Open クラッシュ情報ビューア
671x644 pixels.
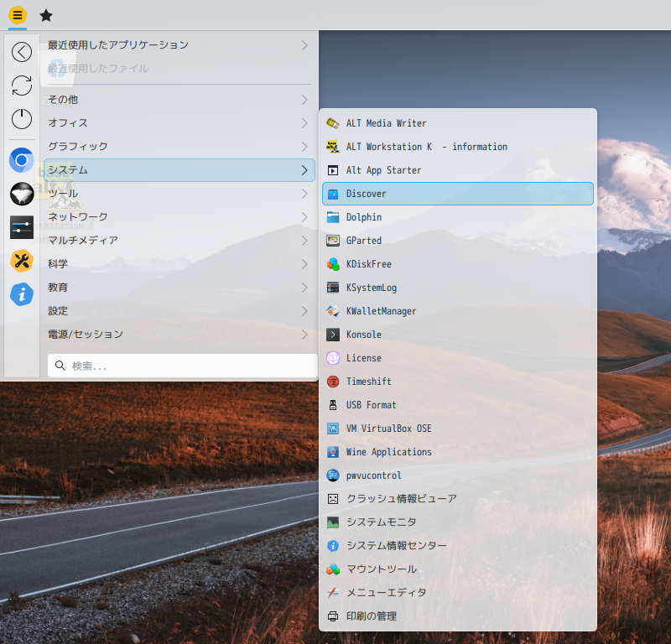pyautogui.click(x=458, y=499)
